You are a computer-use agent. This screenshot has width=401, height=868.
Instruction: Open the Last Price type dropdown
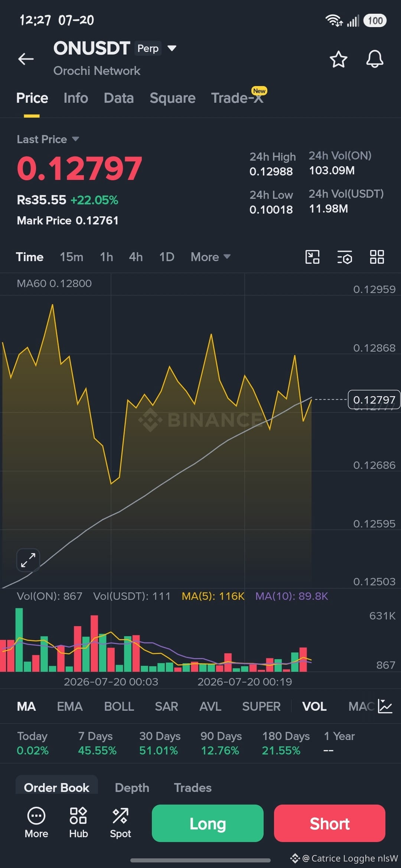[x=48, y=139]
